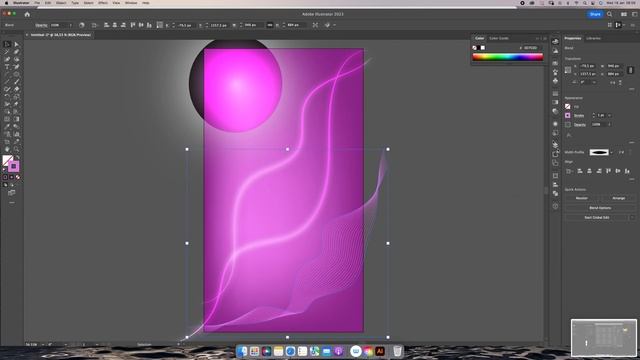
Task: Open the File menu
Action: click(x=37, y=3)
